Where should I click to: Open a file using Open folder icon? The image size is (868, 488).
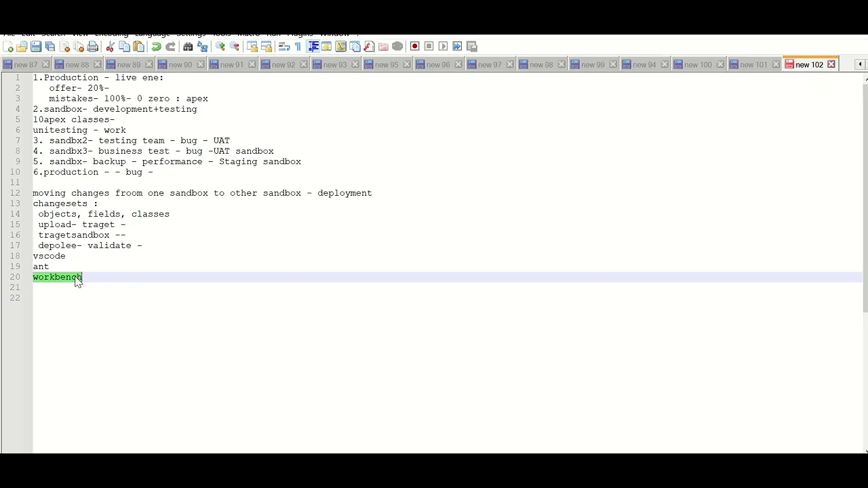click(x=22, y=46)
